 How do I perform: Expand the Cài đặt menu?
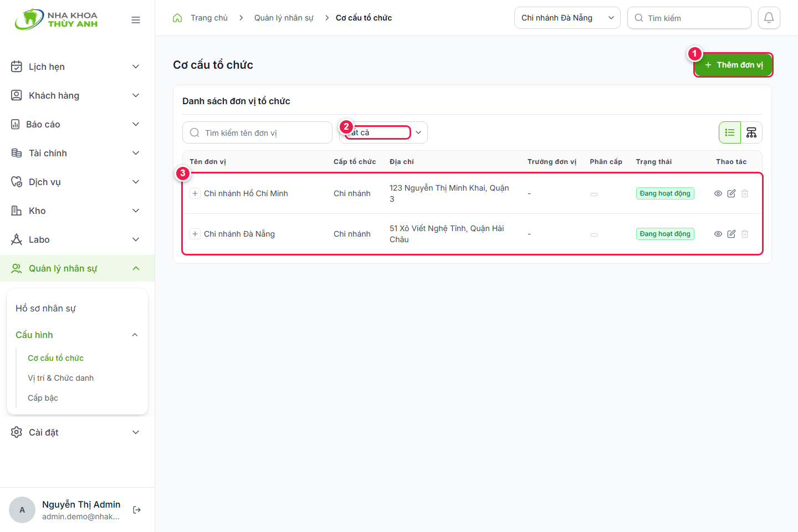pyautogui.click(x=78, y=432)
